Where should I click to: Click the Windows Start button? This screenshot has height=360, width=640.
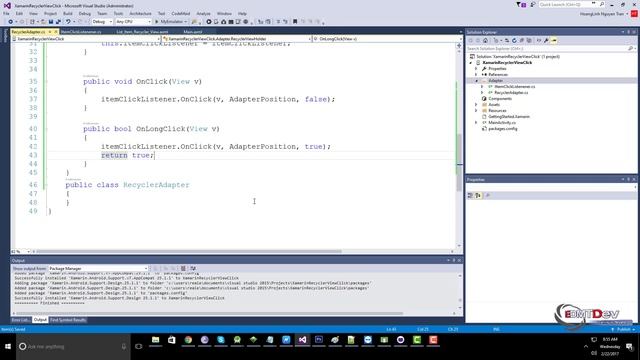tap(8, 347)
